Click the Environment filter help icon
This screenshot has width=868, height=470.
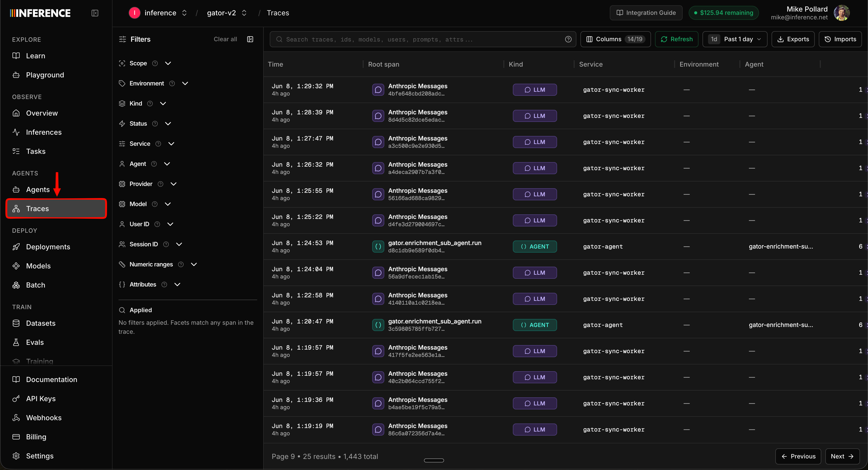pos(172,83)
